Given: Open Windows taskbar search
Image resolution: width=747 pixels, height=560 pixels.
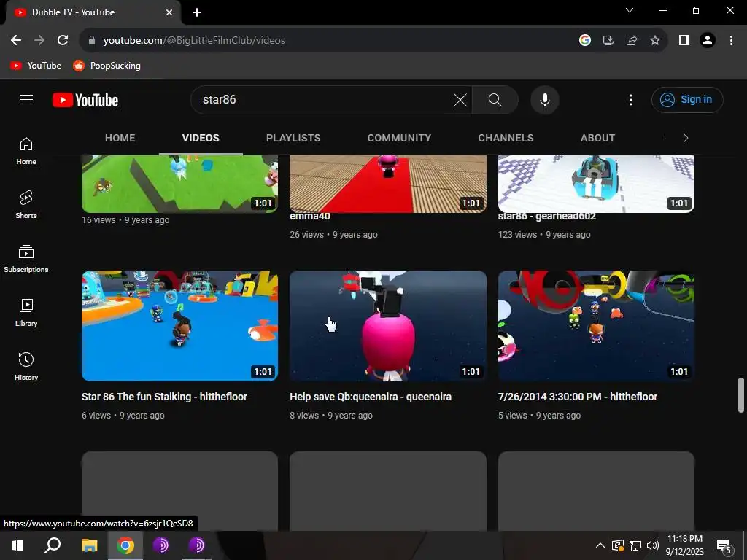Looking at the screenshot, I should pos(53,545).
